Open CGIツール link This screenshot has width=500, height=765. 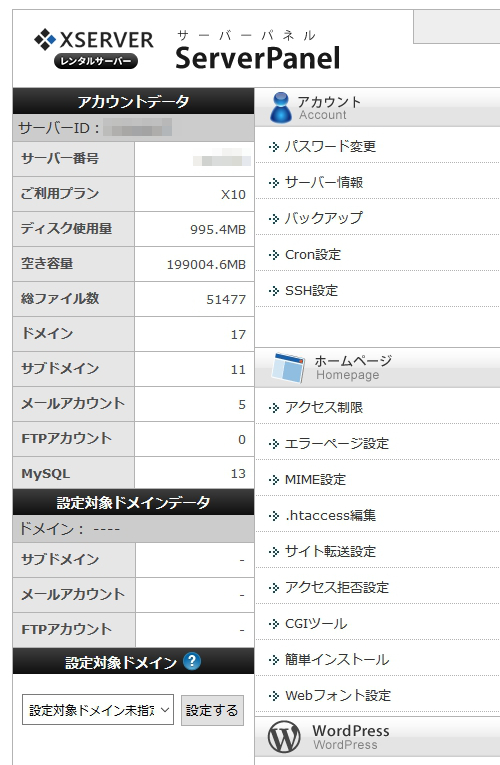[316, 624]
